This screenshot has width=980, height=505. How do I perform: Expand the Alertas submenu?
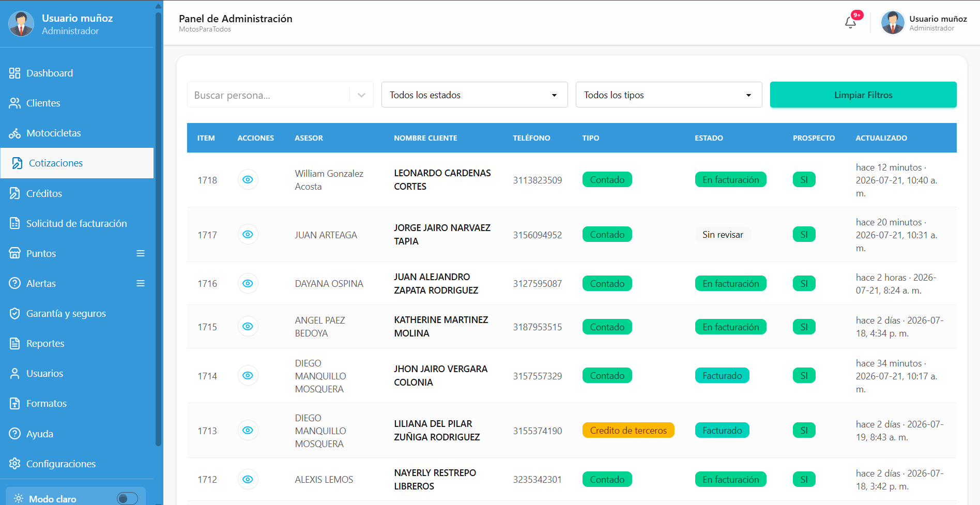pos(140,283)
